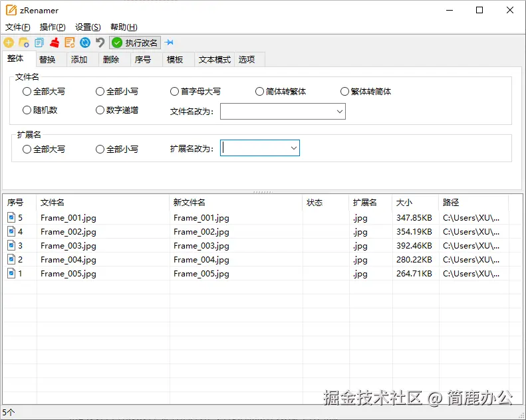Viewport: 526px width, 420px height.
Task: Click the yellow add files plus icon
Action: click(9, 43)
